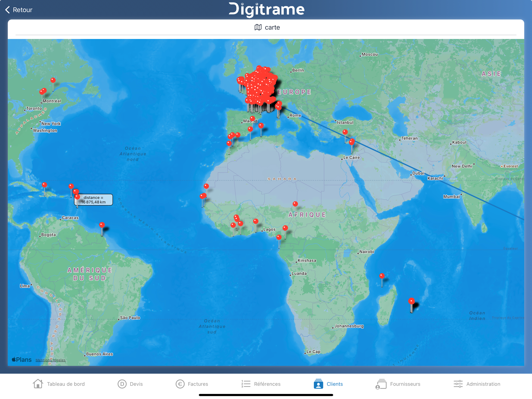
Task: Go to the Fournisseurs tab
Action: (398, 384)
